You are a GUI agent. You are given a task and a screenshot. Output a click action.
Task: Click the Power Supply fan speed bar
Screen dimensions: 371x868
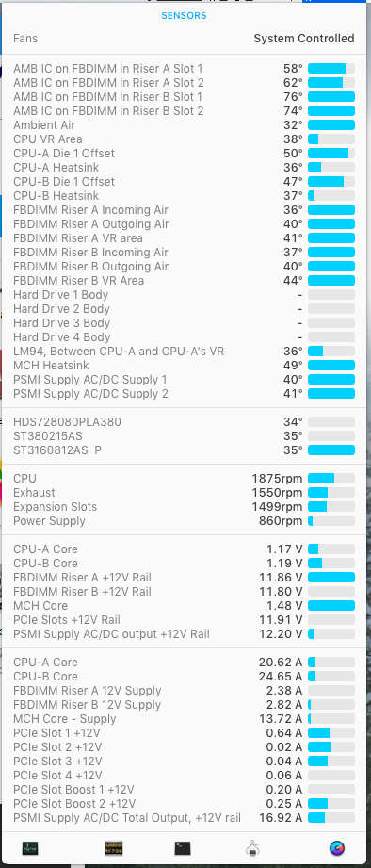click(331, 521)
